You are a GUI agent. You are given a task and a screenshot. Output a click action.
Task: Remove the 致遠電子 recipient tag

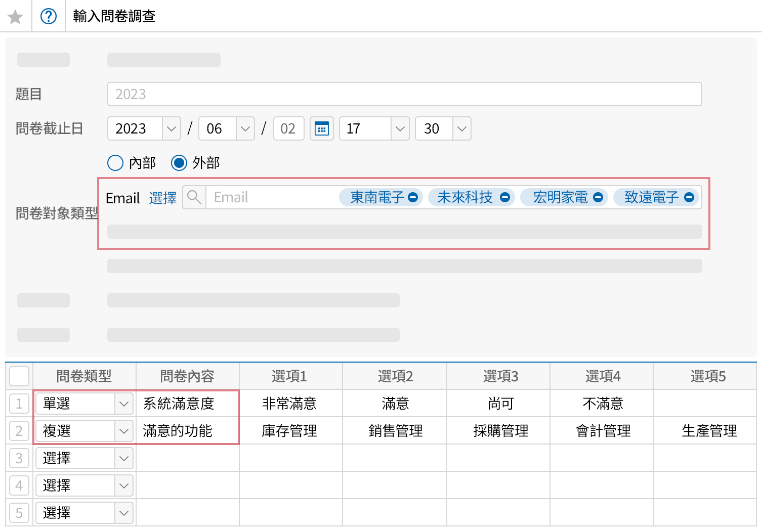tap(689, 197)
